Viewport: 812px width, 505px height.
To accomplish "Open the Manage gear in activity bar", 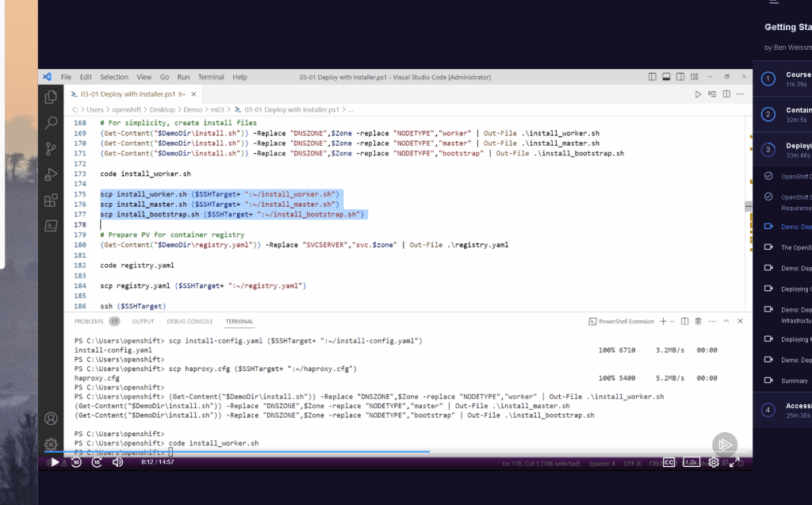I will click(51, 445).
